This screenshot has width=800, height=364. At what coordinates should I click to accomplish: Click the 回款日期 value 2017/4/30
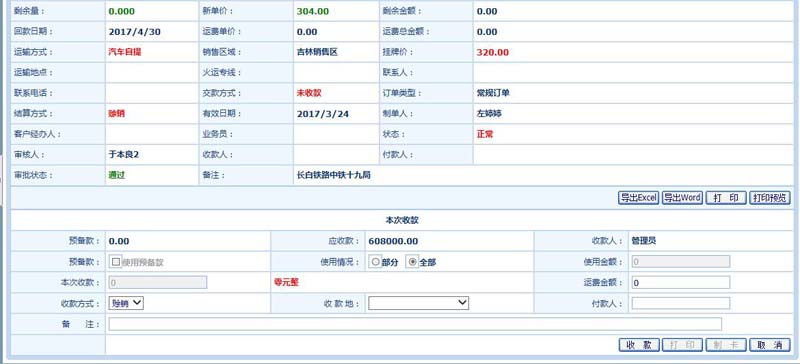point(135,32)
